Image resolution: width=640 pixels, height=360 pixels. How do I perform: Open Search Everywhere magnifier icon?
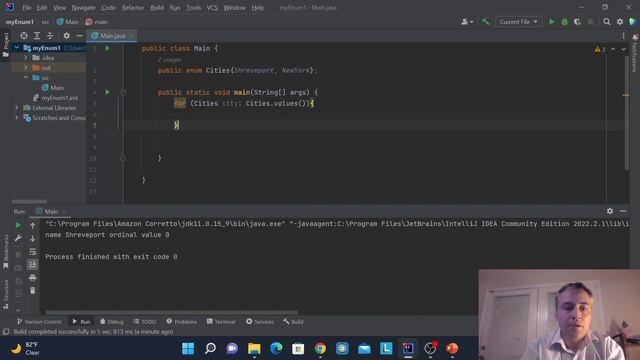point(607,22)
